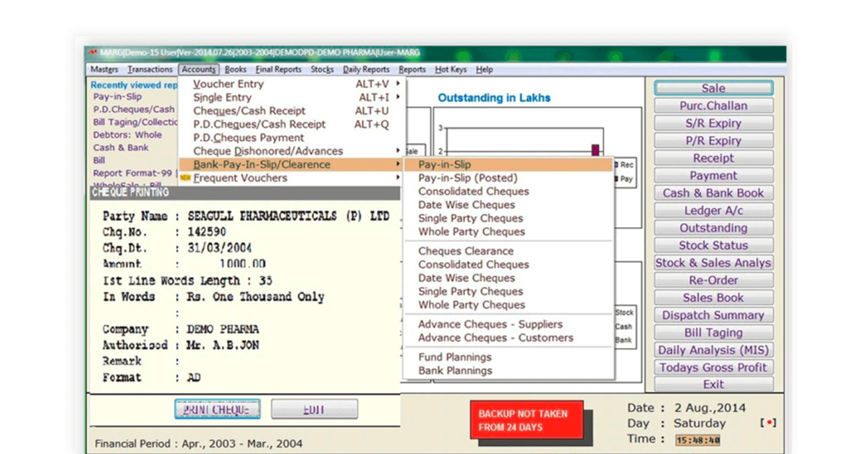The image size is (868, 454).
Task: Click the Bill Taging button
Action: 713,333
